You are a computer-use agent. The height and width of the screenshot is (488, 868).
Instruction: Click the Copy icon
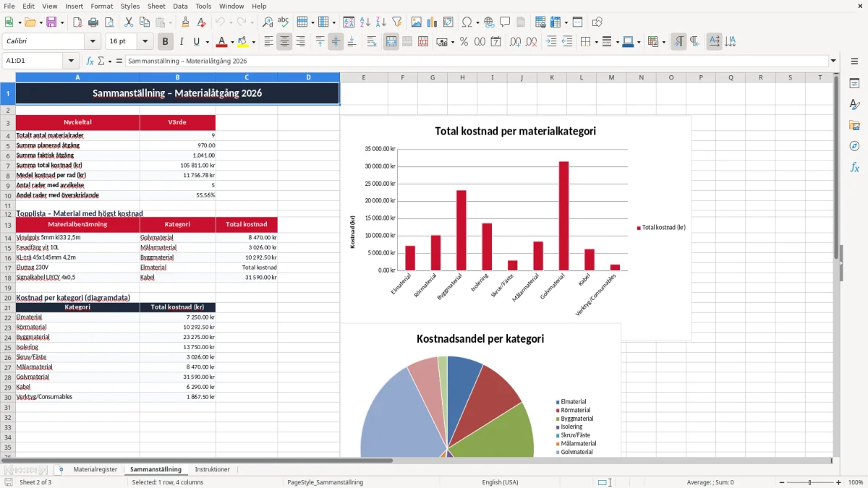pyautogui.click(x=145, y=22)
